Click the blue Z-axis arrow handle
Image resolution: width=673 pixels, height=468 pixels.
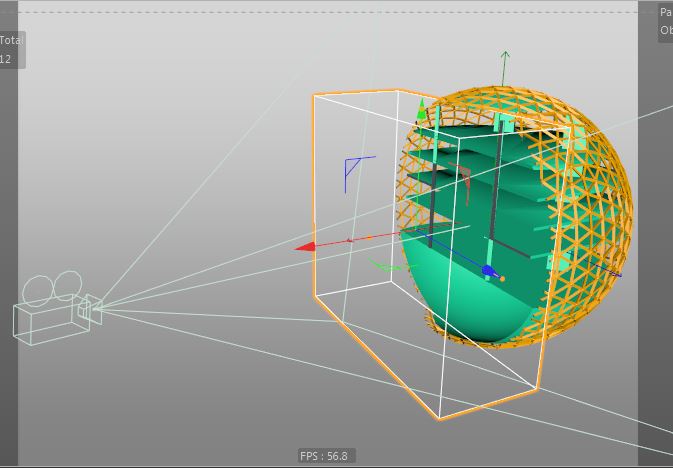point(488,270)
